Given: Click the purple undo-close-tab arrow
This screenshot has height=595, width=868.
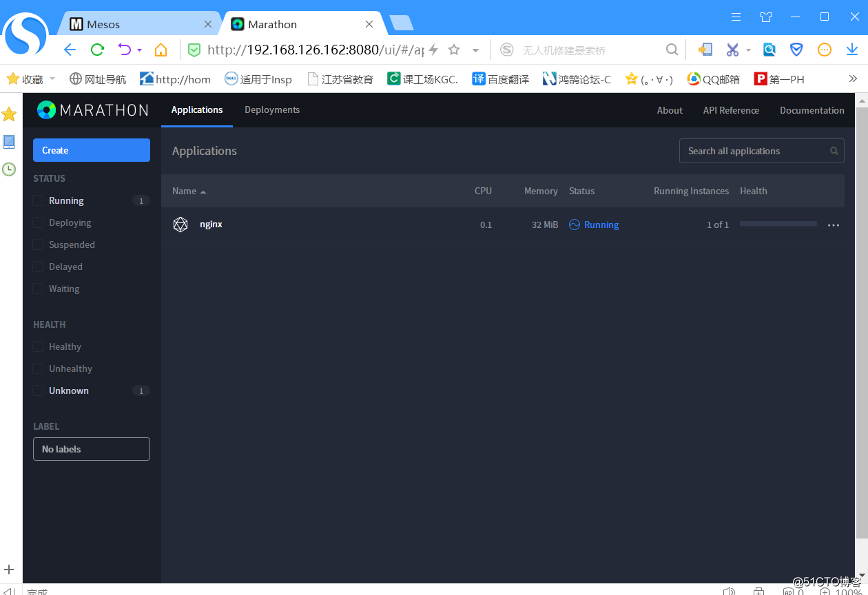Looking at the screenshot, I should pyautogui.click(x=124, y=50).
